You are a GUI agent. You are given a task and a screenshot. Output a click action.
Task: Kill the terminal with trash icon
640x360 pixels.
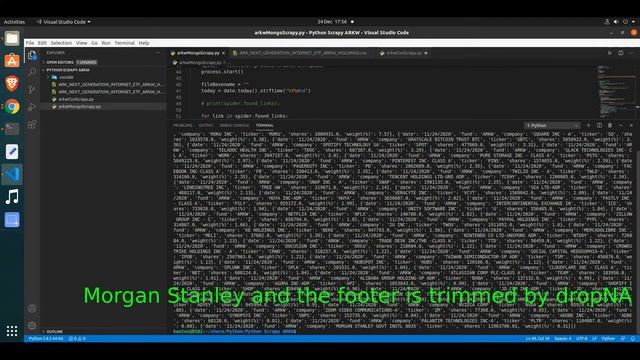click(x=610, y=125)
